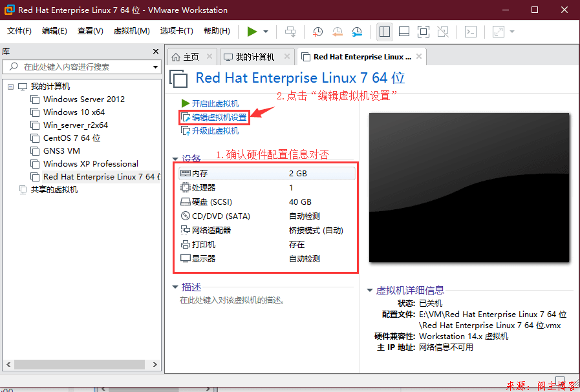This screenshot has height=392, width=580.
Task: Click the library search input field
Action: tap(81, 67)
